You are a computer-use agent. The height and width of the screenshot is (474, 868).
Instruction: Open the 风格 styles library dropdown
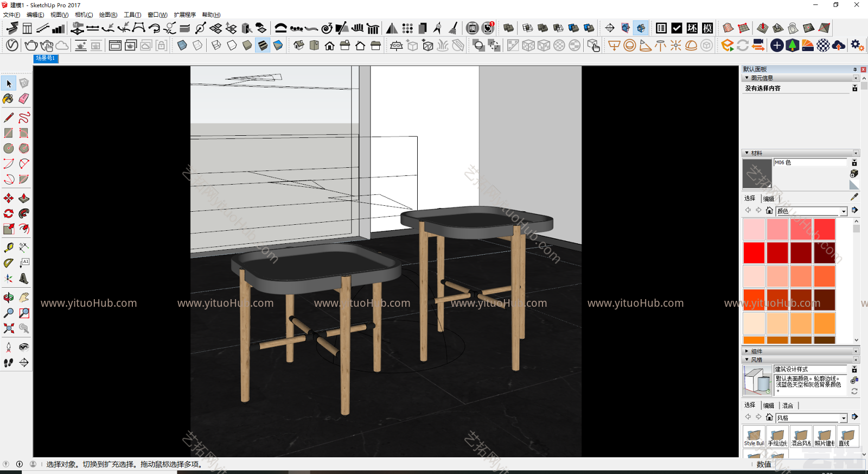coord(844,418)
